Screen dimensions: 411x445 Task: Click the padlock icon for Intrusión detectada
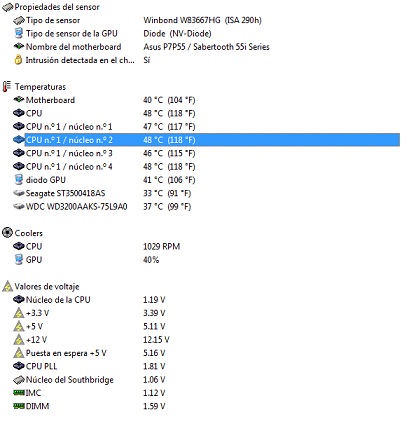(x=19, y=60)
